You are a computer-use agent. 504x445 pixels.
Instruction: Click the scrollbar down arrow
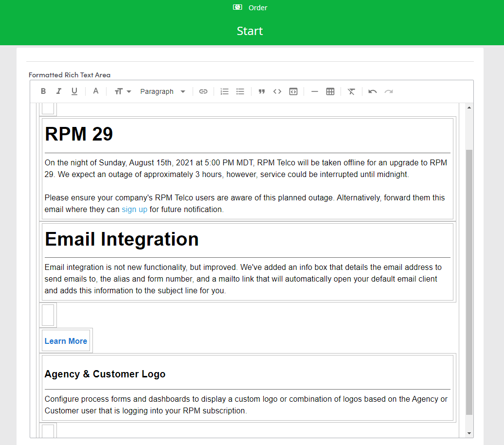469,433
